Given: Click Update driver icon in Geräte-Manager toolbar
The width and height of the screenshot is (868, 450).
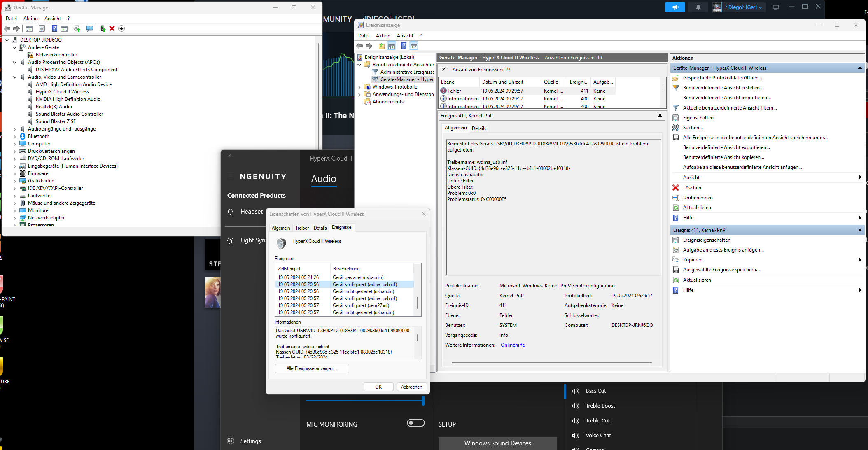Looking at the screenshot, I should coord(77,28).
